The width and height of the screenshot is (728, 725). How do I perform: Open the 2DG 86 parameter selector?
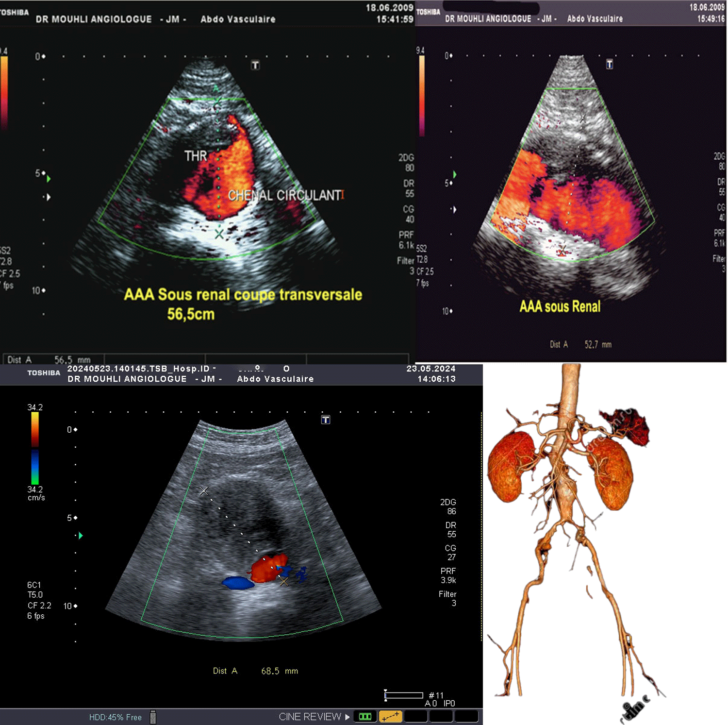[448, 506]
